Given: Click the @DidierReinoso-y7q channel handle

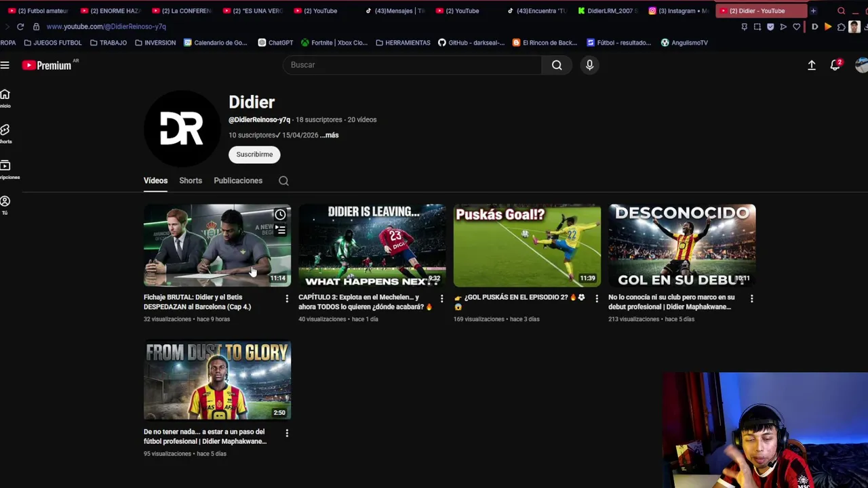Looking at the screenshot, I should (259, 120).
